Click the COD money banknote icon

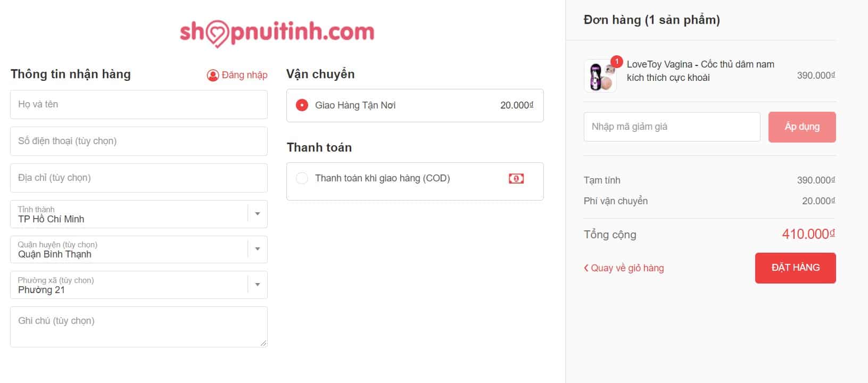(517, 178)
